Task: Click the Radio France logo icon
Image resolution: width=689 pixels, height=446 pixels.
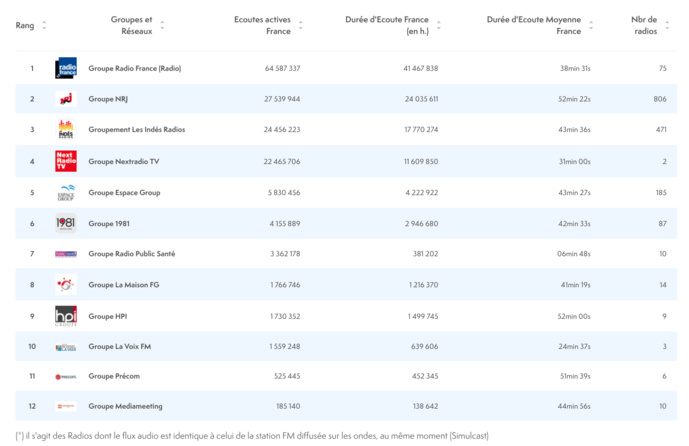Action: coord(66,68)
